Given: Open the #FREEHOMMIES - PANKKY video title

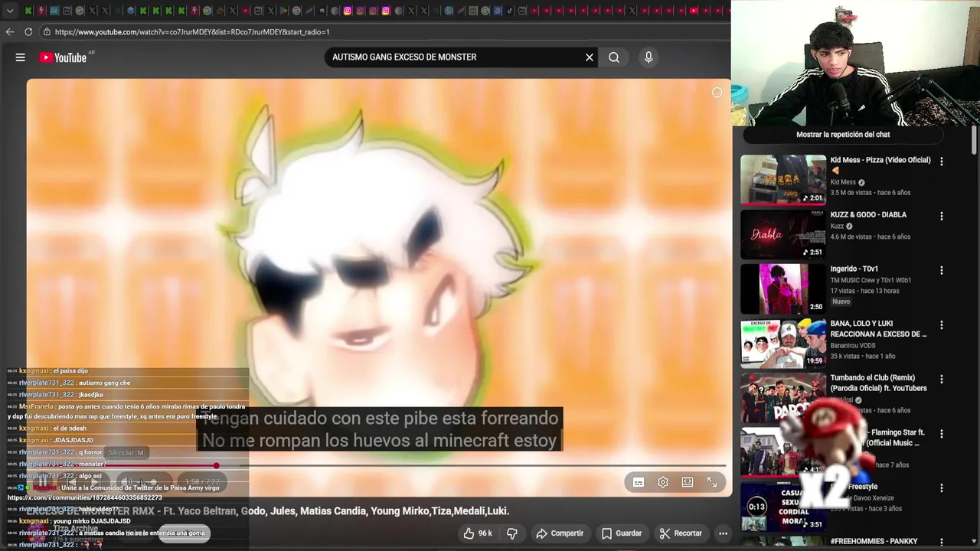Looking at the screenshot, I should pos(874,542).
